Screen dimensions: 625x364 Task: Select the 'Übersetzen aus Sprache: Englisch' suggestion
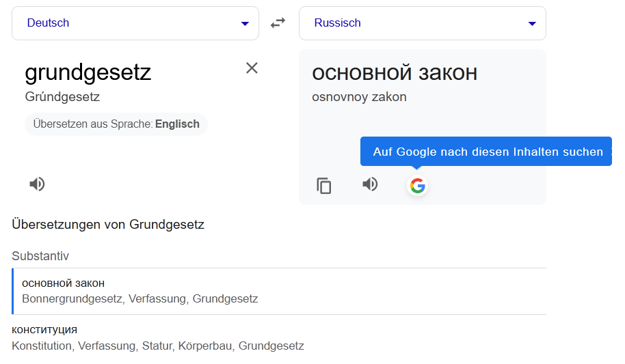tap(116, 124)
